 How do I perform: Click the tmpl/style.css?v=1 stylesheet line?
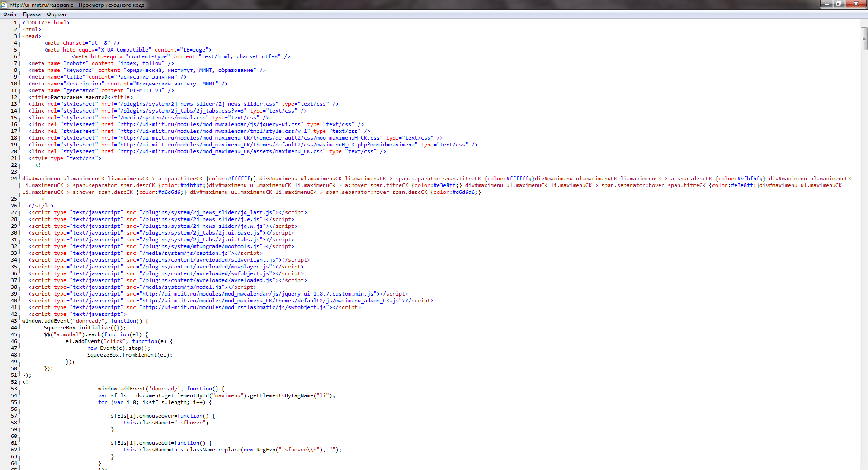199,131
